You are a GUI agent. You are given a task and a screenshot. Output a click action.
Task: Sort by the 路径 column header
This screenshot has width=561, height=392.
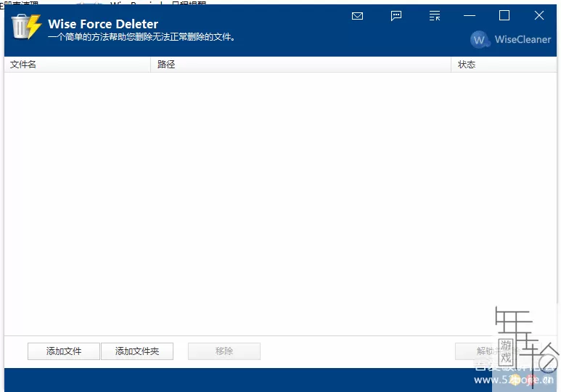click(301, 65)
